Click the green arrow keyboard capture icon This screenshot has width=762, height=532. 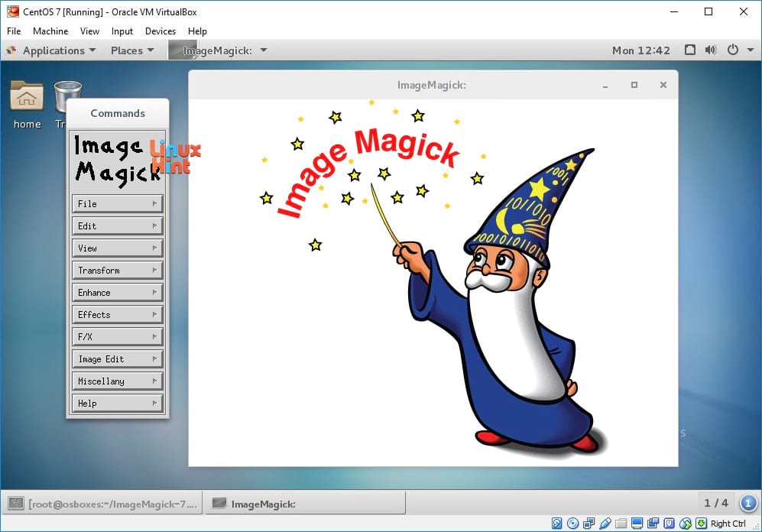click(x=702, y=524)
